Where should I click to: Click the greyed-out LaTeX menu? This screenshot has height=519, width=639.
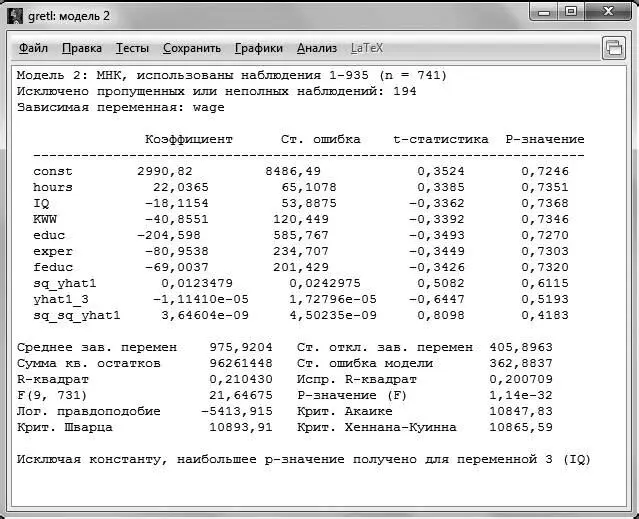pyautogui.click(x=367, y=48)
